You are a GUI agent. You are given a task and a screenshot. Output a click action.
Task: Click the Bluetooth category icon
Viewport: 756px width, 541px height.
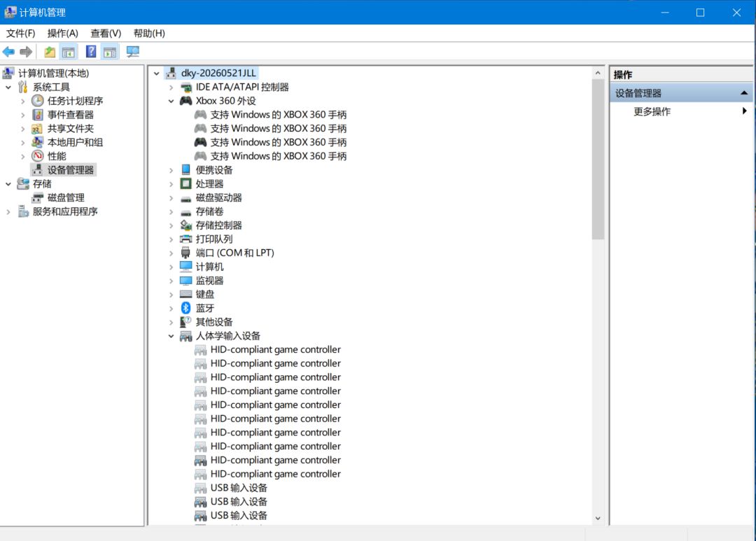[x=185, y=308]
